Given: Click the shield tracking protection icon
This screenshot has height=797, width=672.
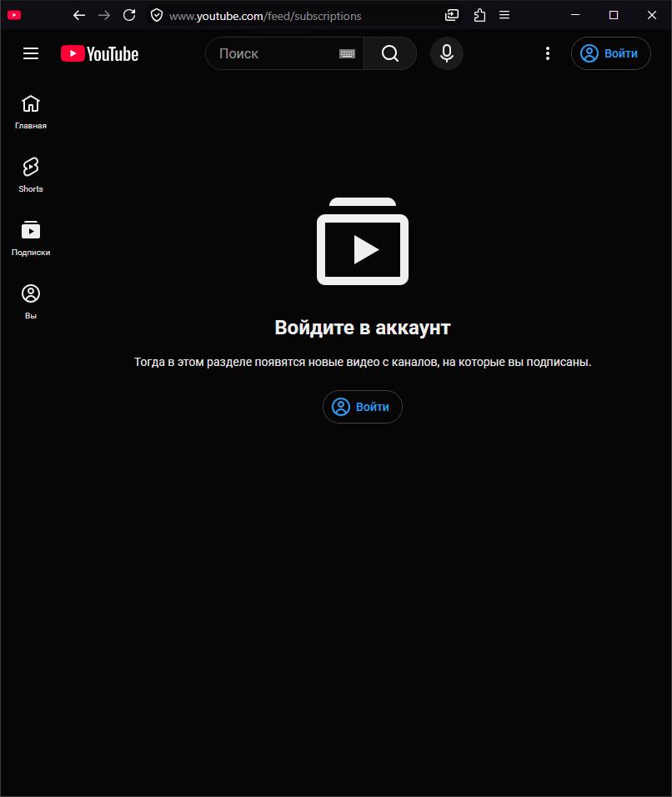Looking at the screenshot, I should (x=157, y=16).
